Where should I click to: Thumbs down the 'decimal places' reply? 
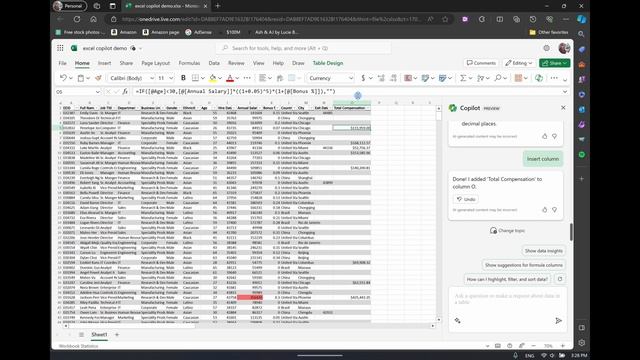point(554,136)
